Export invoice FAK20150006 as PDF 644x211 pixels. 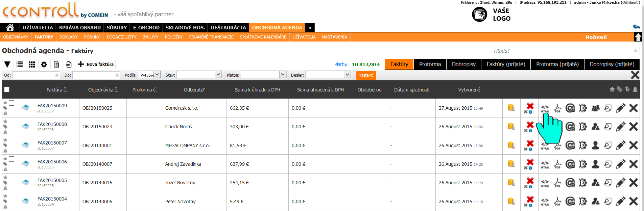pos(557,164)
